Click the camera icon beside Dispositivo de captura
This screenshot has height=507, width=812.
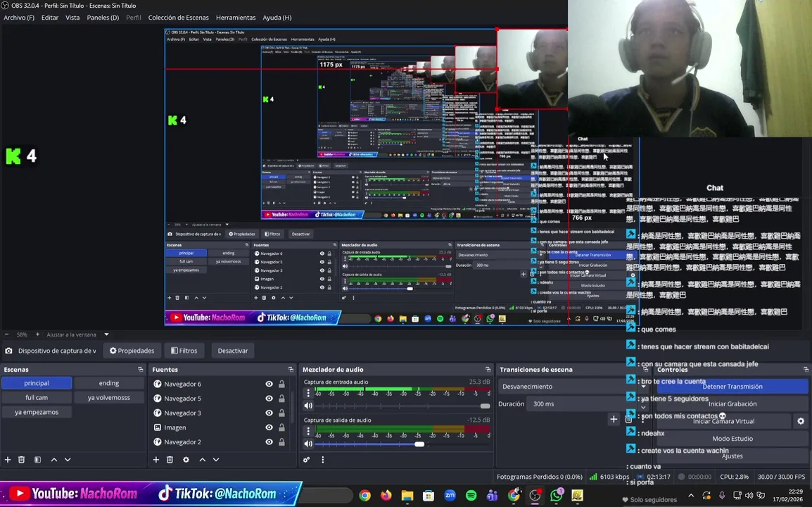(9, 351)
